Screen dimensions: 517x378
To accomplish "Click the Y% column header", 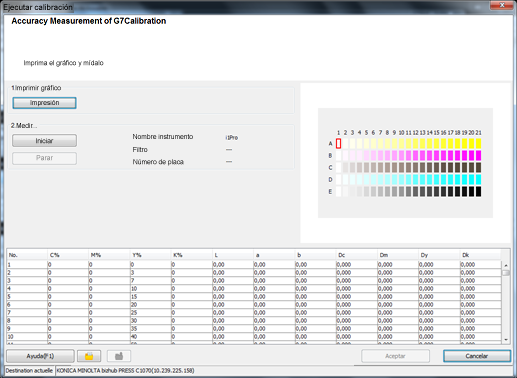I will (150, 255).
